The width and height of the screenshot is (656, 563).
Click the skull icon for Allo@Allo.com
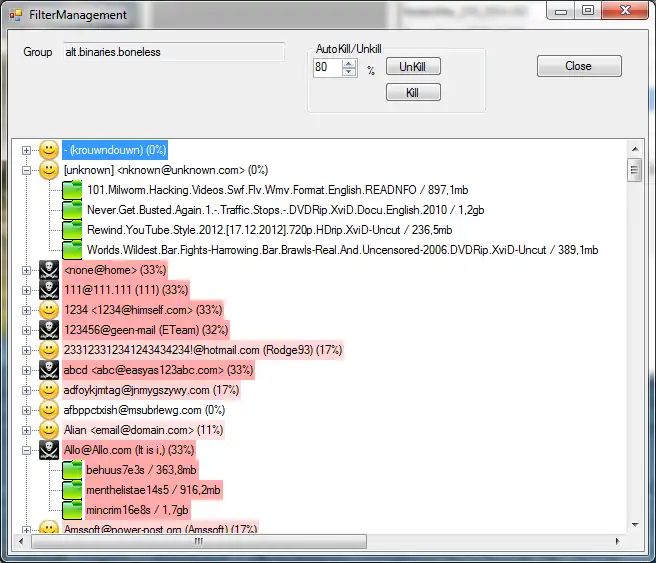click(49, 450)
